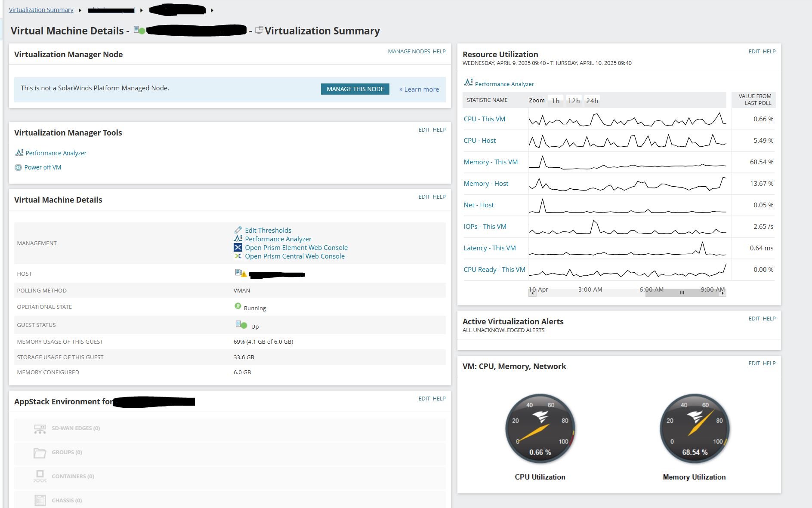The width and height of the screenshot is (812, 508).
Task: Open the Open Prism Element Web Console link
Action: point(296,248)
